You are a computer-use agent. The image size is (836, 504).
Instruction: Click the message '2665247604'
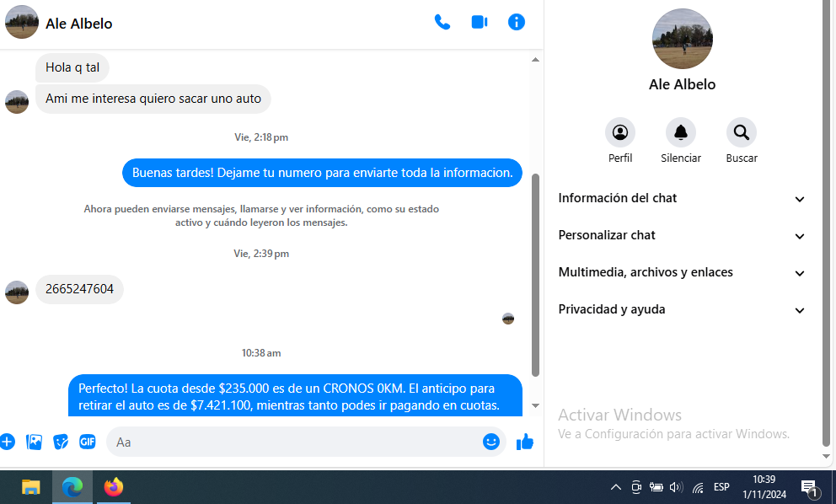(79, 289)
